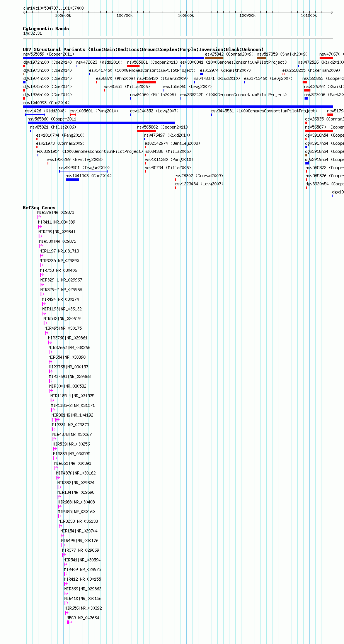Click the DGV Structural Variants track title
Image resolution: width=344 pixels, height=644 pixels.
pos(143,49)
